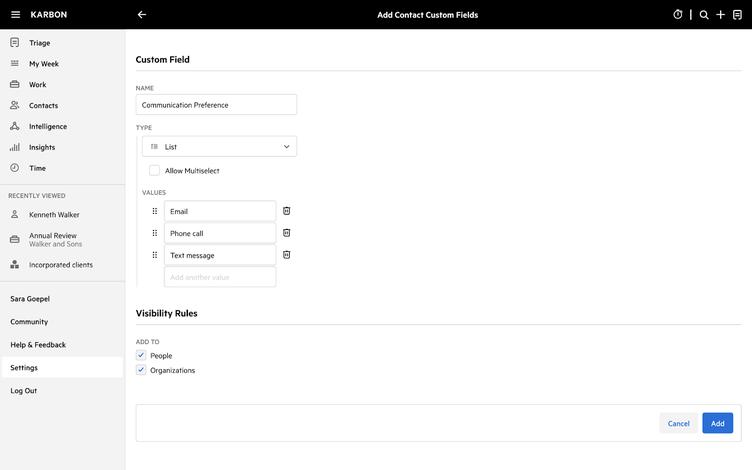Click the plus icon to add new
This screenshot has height=470, width=752.
coord(720,15)
